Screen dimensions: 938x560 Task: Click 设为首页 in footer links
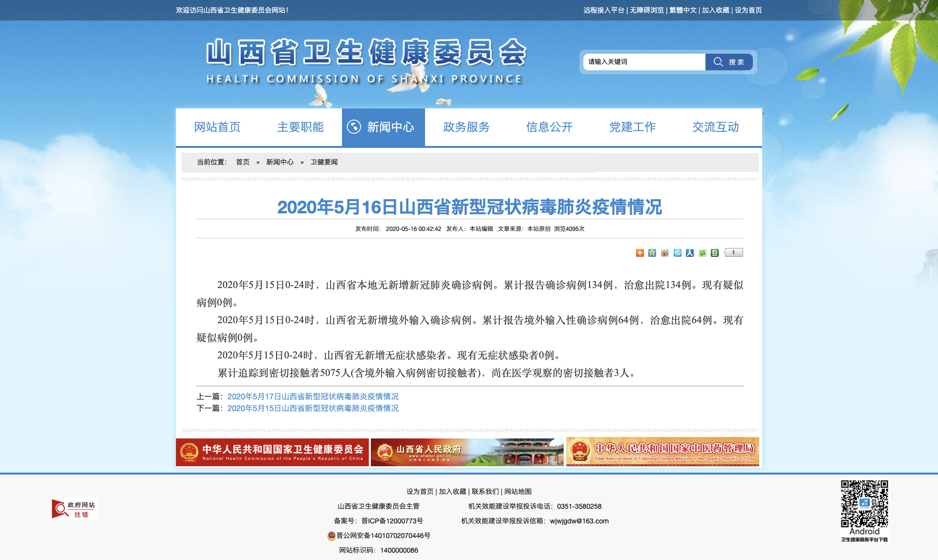(420, 492)
